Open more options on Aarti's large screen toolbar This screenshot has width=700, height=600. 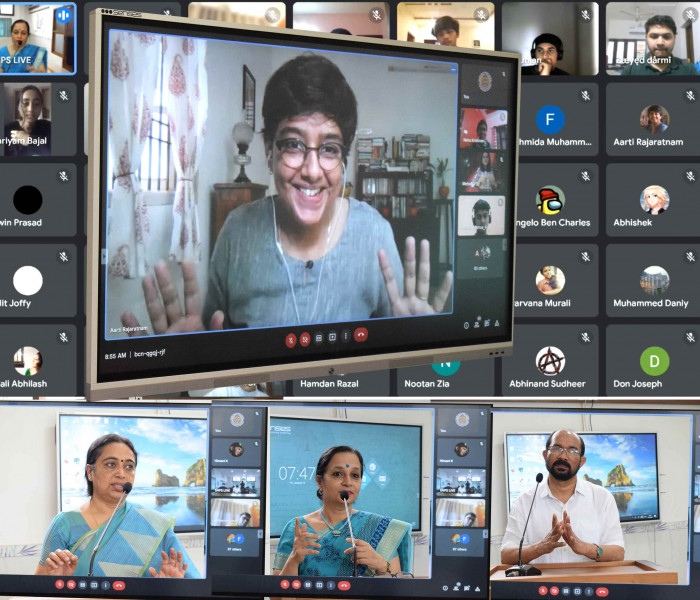(x=346, y=335)
